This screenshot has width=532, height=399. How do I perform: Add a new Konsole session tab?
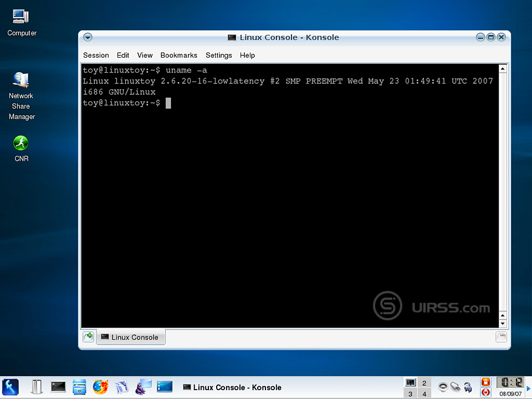(88, 336)
